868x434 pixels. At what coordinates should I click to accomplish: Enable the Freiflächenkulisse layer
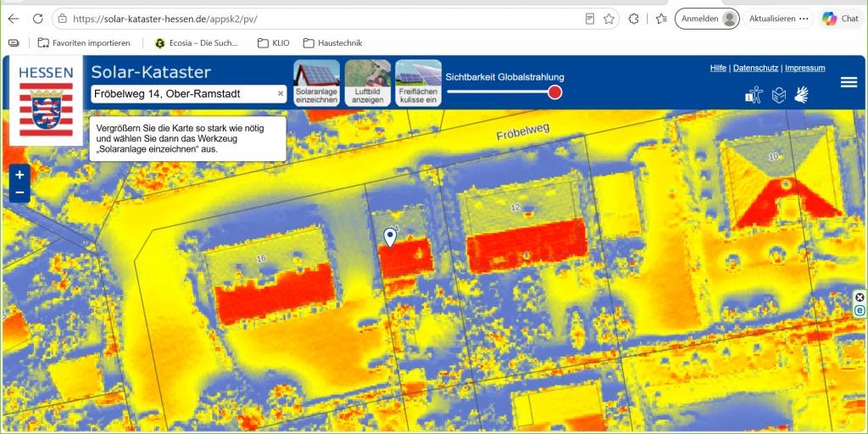(x=419, y=83)
